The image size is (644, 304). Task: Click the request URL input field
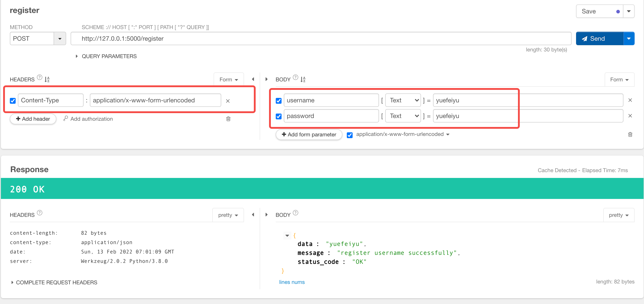[321, 38]
